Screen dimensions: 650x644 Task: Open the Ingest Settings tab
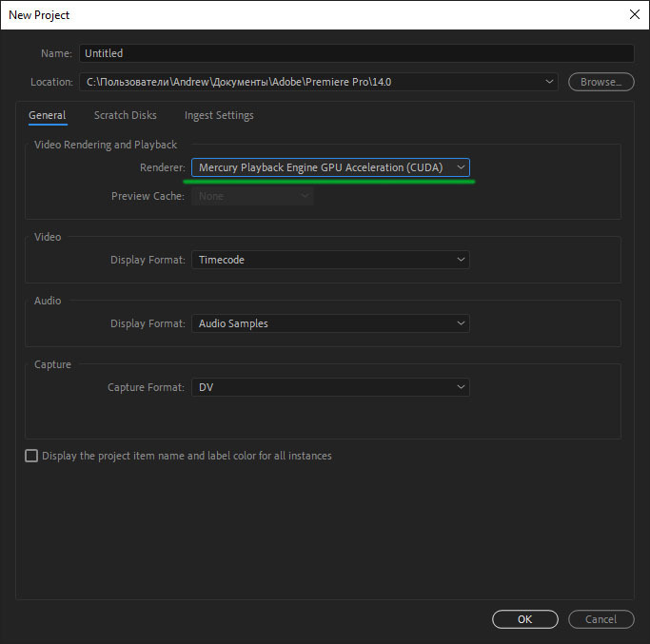point(219,115)
